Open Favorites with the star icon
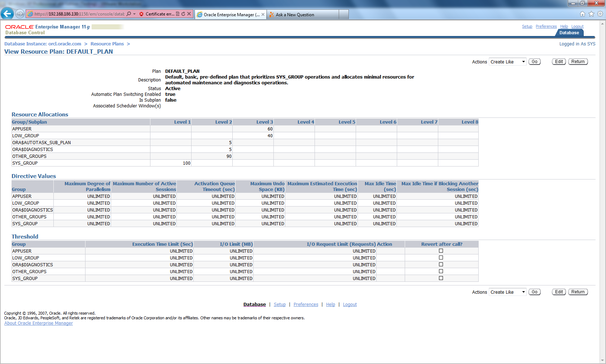The image size is (606, 364). coord(591,14)
